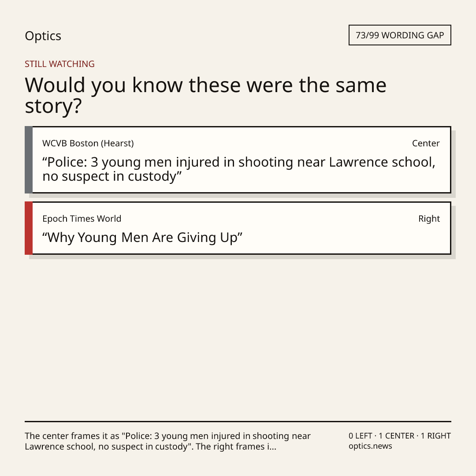The height and width of the screenshot is (476, 476).
Task: Click the Right bias label
Action: [429, 219]
